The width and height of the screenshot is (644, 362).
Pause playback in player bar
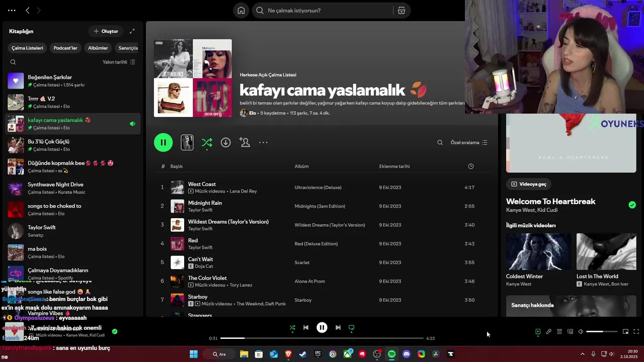(322, 327)
